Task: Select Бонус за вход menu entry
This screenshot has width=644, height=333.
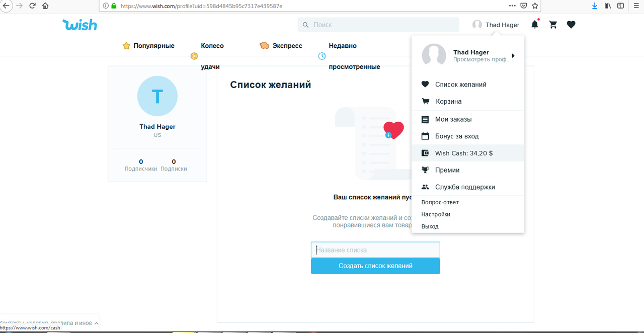Action: click(x=468, y=136)
